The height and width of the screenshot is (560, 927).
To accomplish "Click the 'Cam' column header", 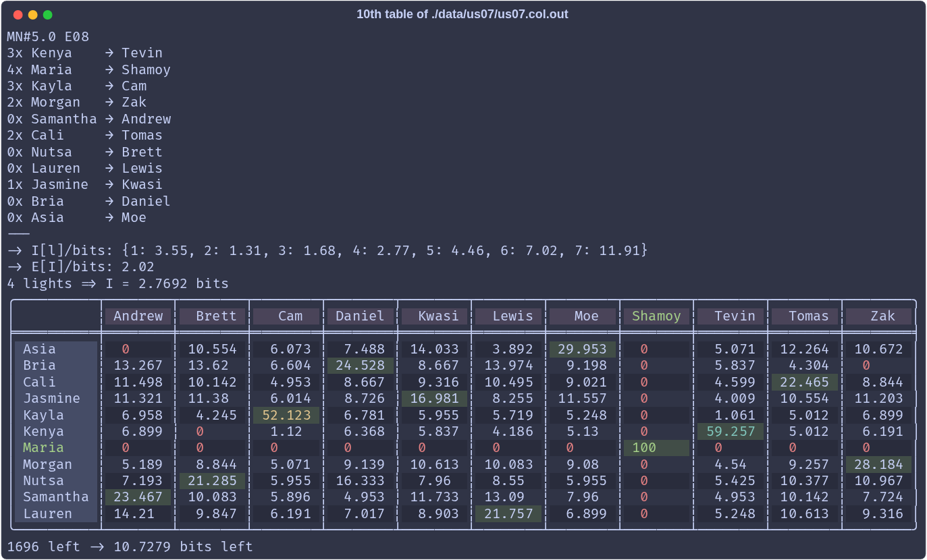I will tap(286, 316).
